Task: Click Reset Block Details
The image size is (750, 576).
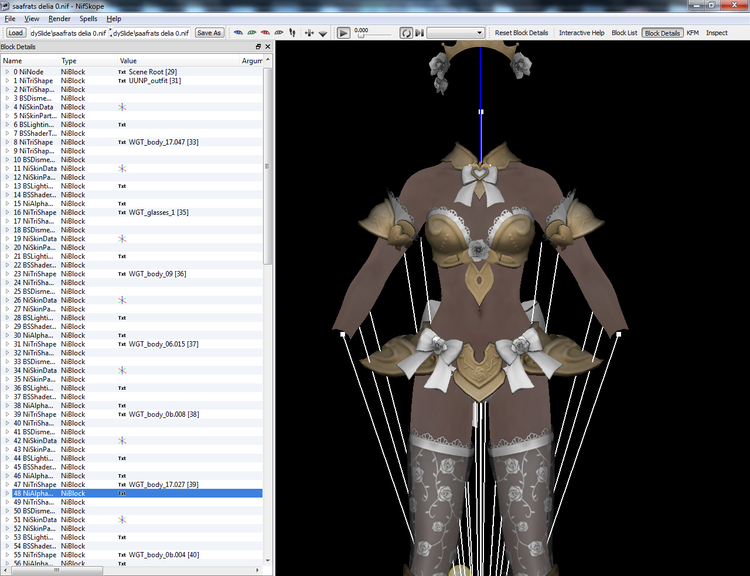Action: click(521, 33)
